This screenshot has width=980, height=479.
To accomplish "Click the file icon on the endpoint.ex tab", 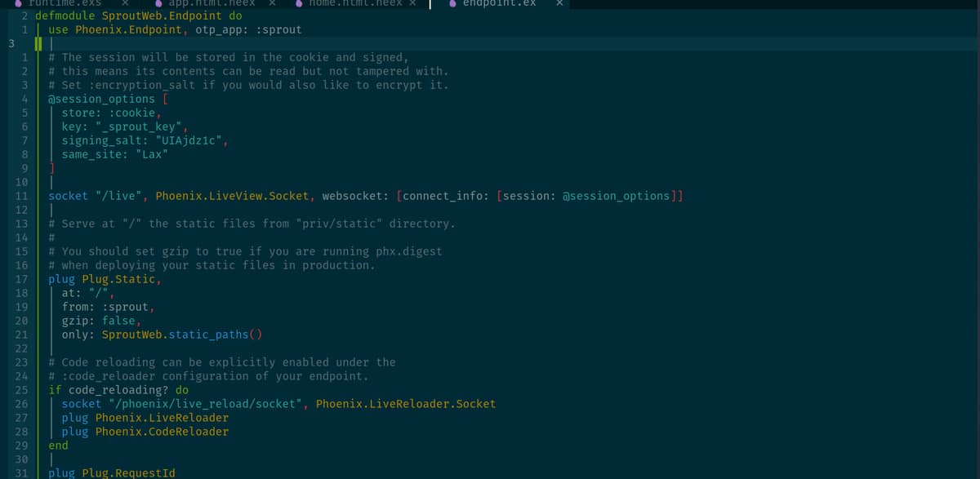I will pos(452,3).
